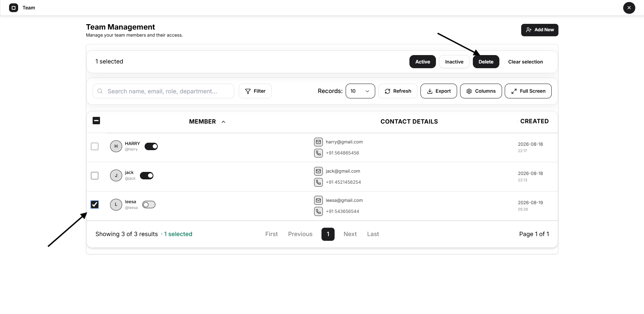Screen dimensions: 644x314
Task: Click the phone icon beside +91 4521456254
Action: click(x=318, y=182)
